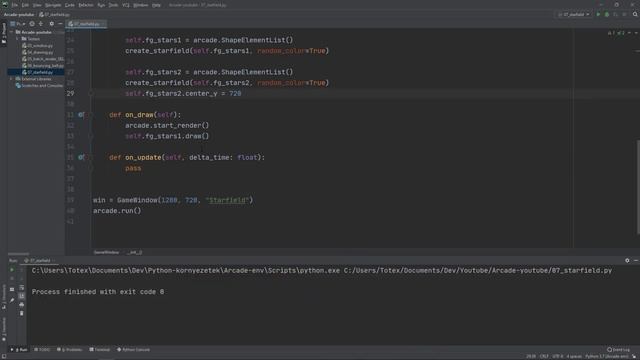Open 04_drawing.py in the project tree
Screen dimensions: 640x360
tap(38, 52)
